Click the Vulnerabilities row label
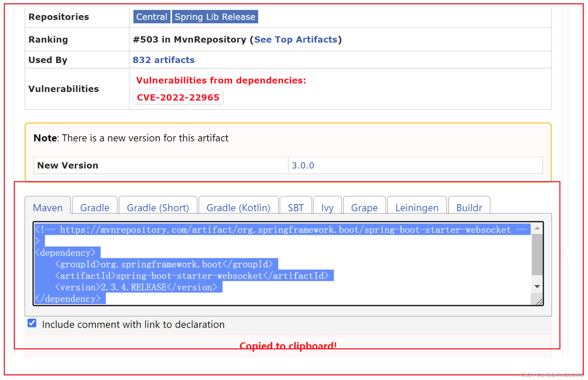 (64, 89)
